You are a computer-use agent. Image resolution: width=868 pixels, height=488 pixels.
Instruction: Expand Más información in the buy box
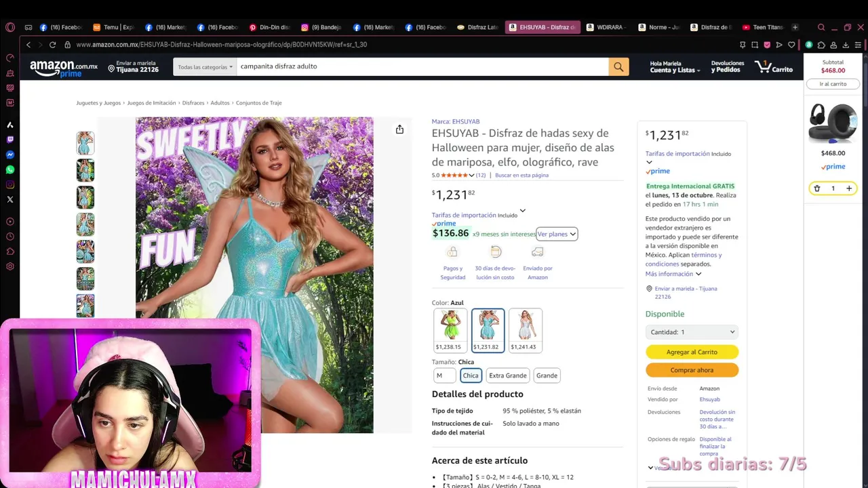pos(673,274)
